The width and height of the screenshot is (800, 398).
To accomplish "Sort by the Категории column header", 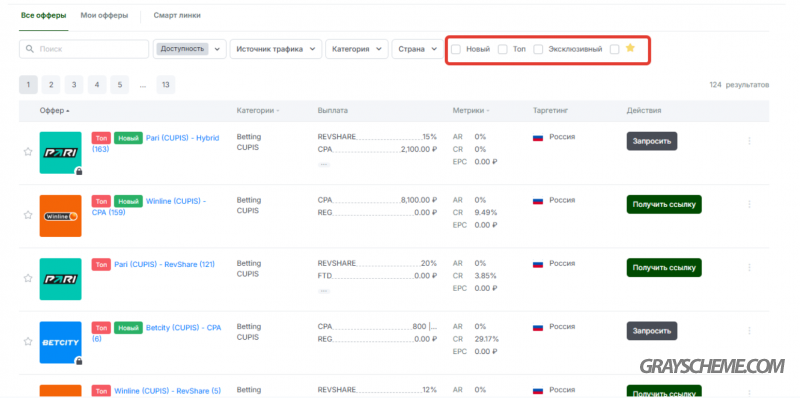I will click(x=258, y=111).
